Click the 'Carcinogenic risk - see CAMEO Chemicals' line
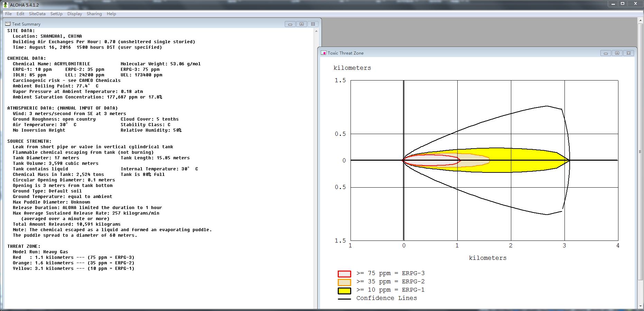 tap(67, 81)
